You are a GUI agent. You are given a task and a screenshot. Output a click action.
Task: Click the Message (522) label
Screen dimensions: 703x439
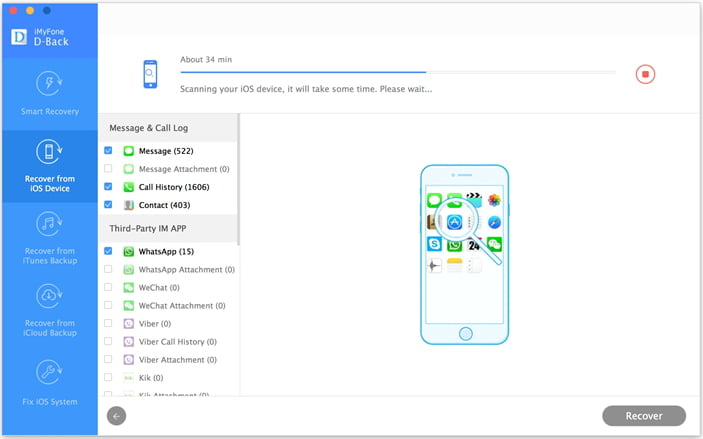pyautogui.click(x=166, y=151)
